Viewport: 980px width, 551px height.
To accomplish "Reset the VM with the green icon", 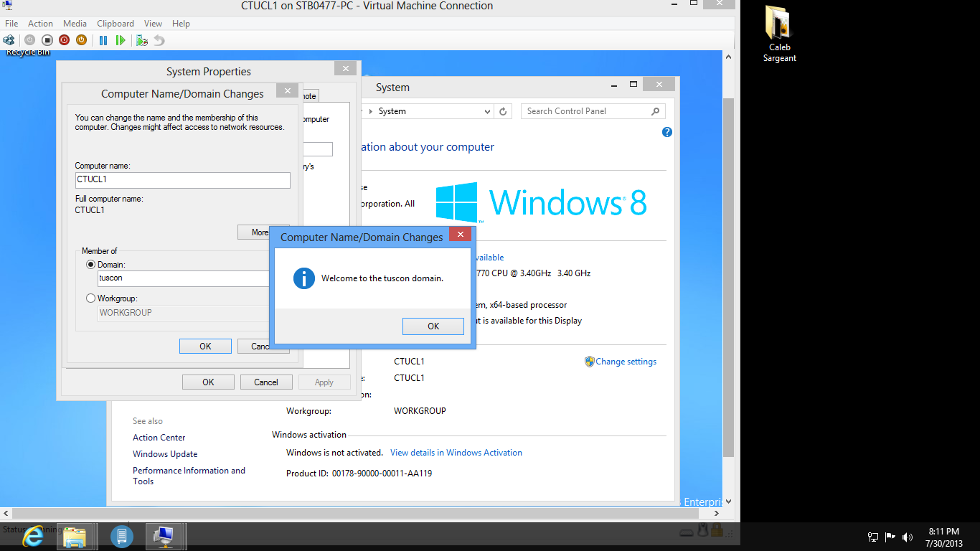I will point(121,40).
